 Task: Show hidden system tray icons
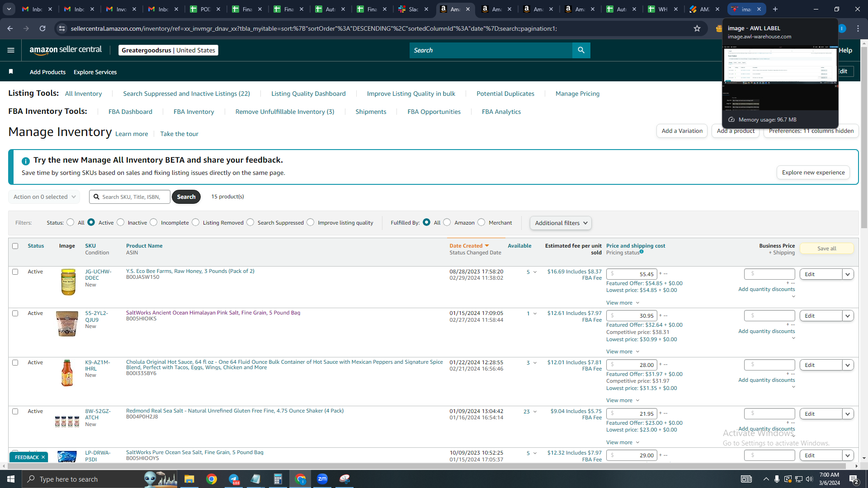[766, 479]
